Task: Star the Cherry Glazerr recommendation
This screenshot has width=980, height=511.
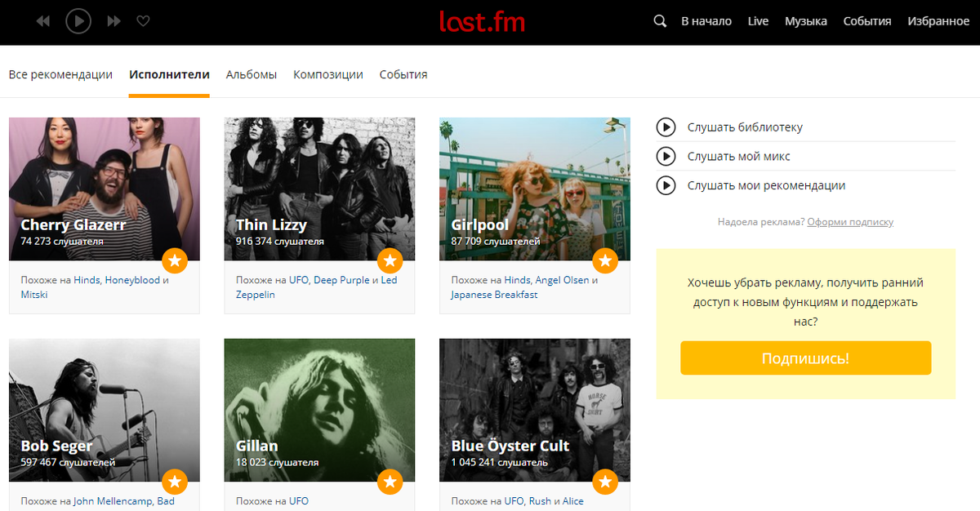Action: tap(175, 261)
